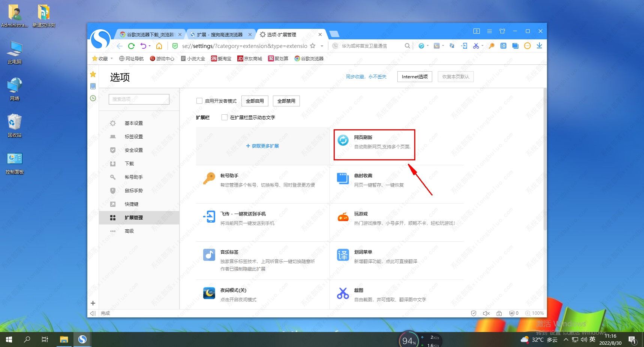Viewport: 644px width, 347px height.
Task: Switch to 扩展 - 搜狗高速浏览器 tab
Action: (220, 34)
